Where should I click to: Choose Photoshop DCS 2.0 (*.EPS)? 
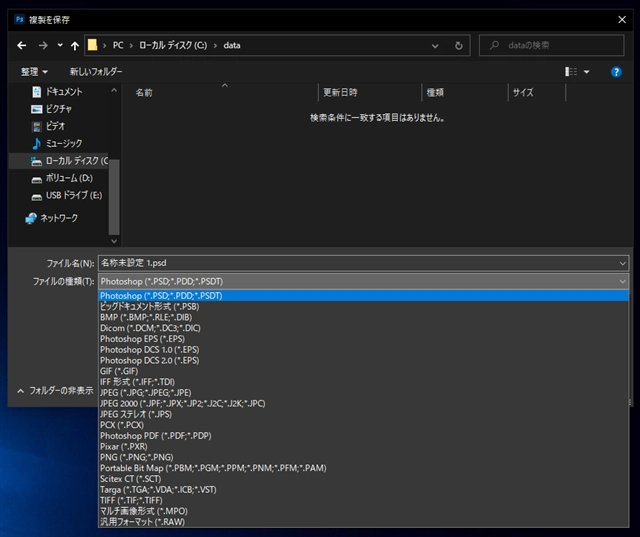363,360
